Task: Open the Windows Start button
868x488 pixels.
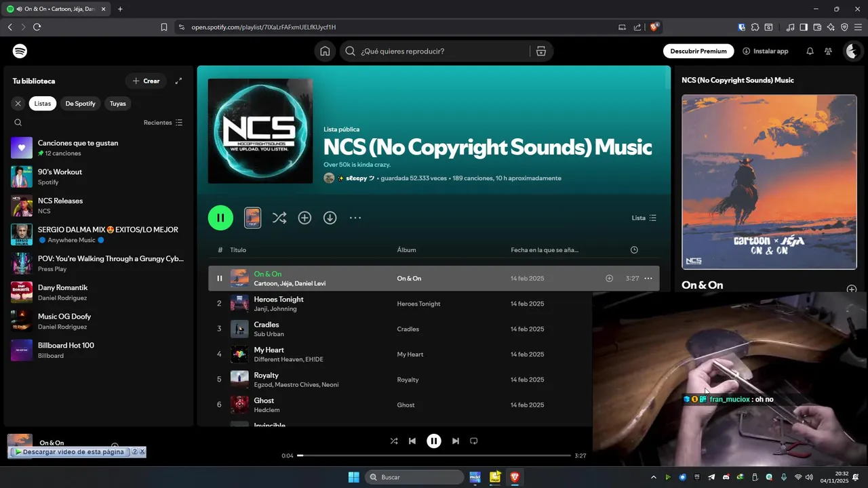Action: [x=353, y=477]
